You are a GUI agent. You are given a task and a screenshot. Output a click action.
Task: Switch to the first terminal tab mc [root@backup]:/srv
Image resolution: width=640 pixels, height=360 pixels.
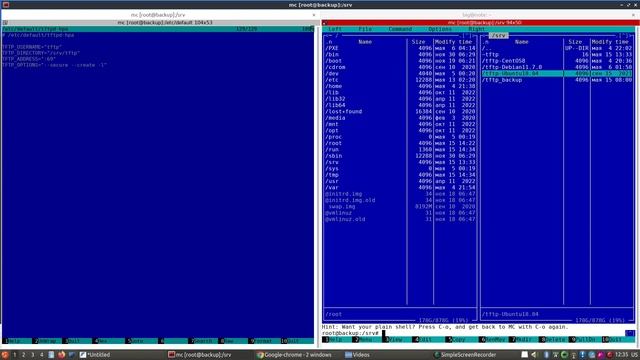coord(158,15)
